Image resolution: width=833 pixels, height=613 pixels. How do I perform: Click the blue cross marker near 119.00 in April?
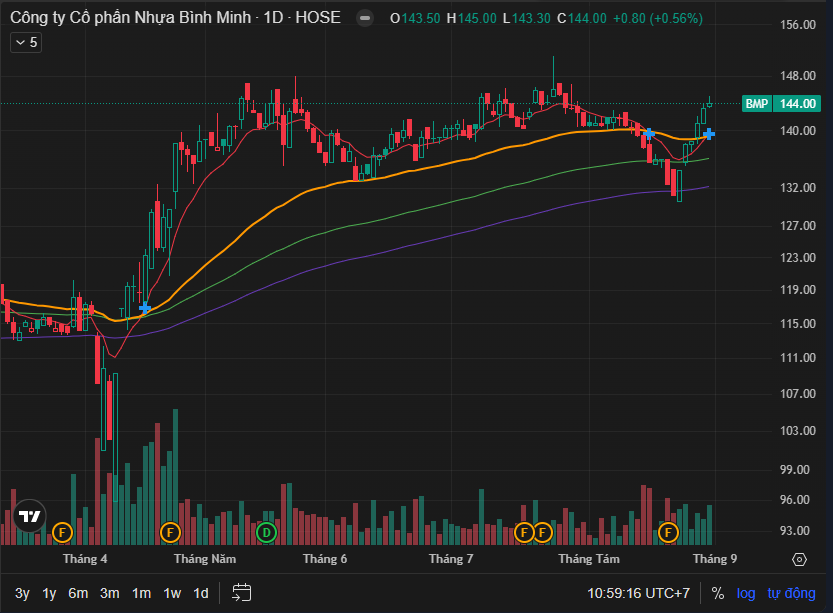coord(144,308)
